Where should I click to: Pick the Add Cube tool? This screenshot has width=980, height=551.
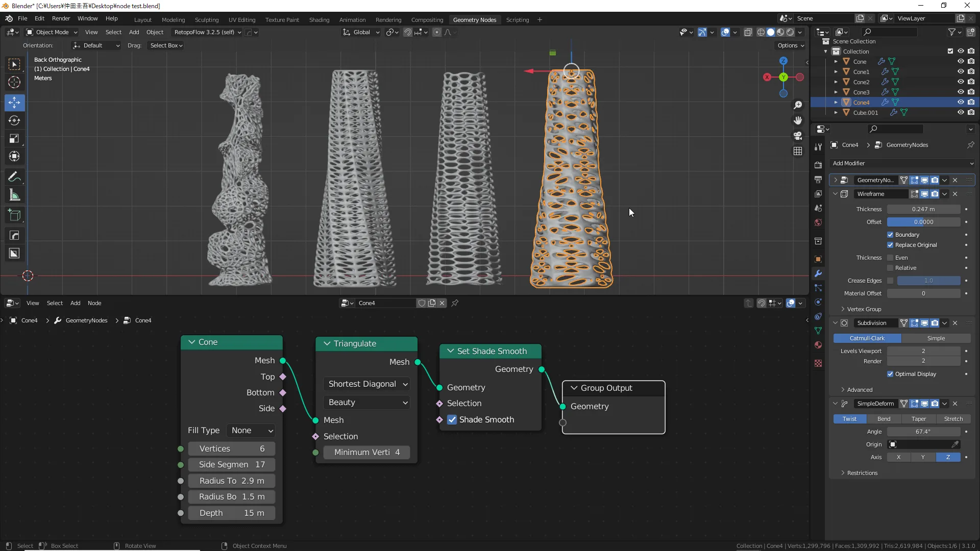pos(14,215)
